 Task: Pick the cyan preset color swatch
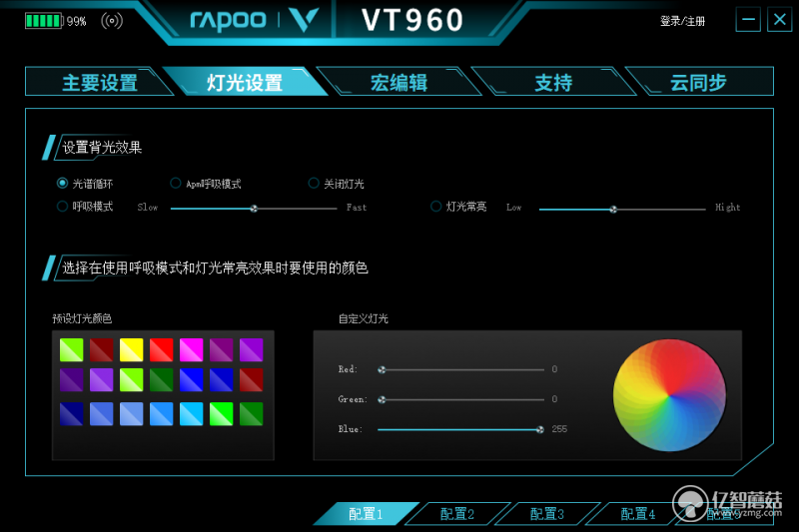coord(191,413)
